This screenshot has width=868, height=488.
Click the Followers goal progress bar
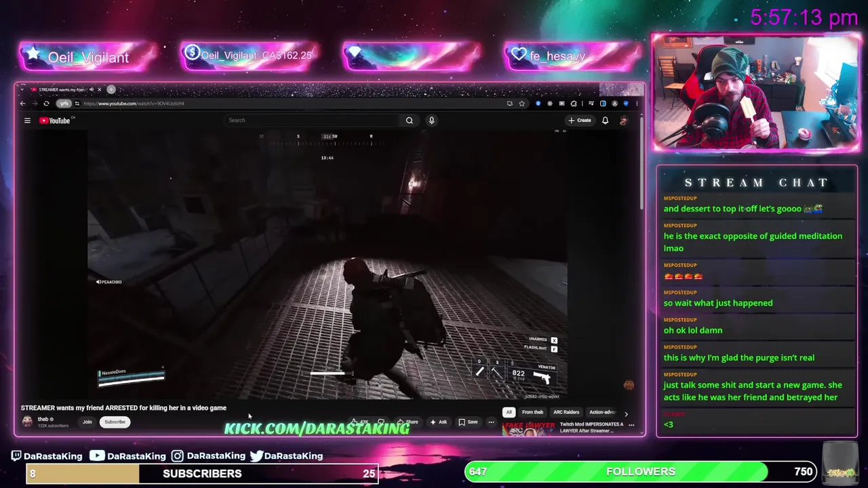pyautogui.click(x=641, y=471)
